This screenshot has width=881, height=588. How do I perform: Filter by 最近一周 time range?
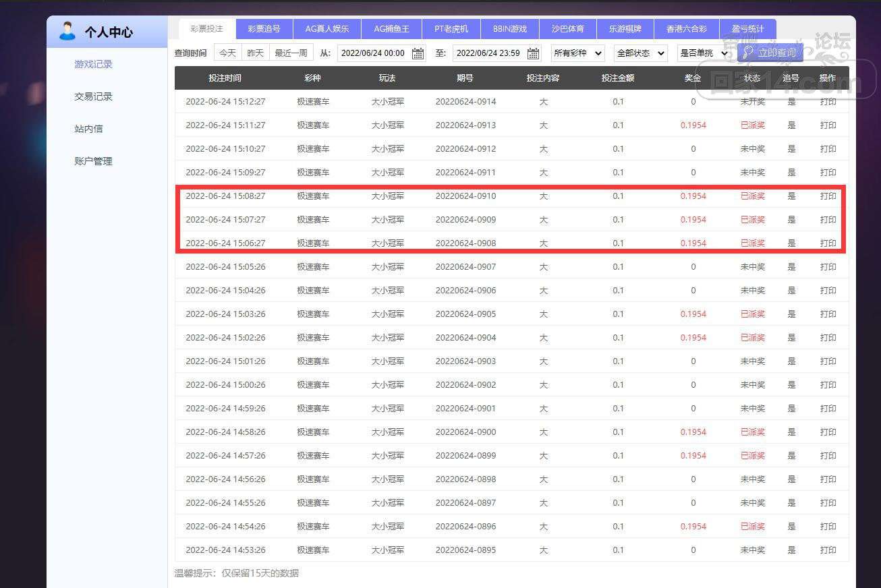[x=291, y=53]
